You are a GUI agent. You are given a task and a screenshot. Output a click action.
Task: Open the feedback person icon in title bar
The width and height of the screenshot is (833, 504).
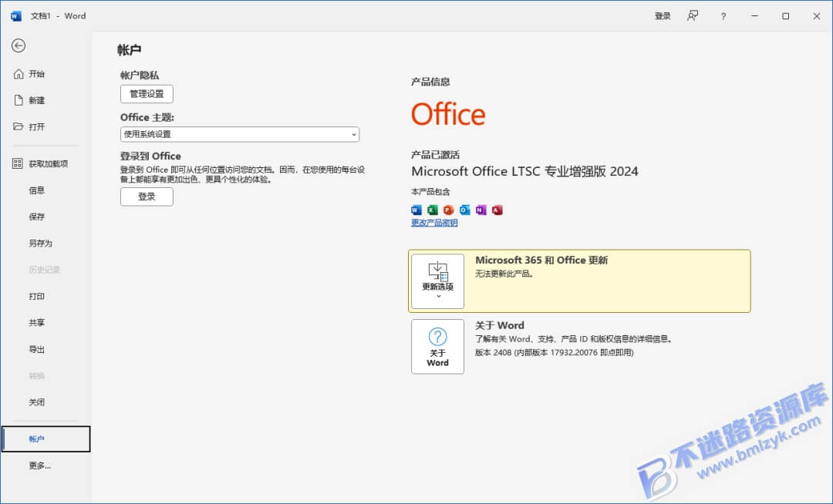(692, 16)
